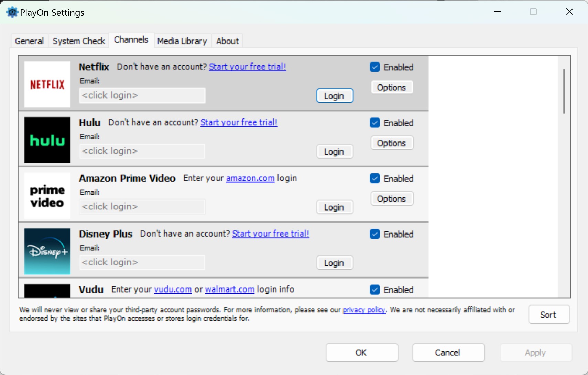Image resolution: width=588 pixels, height=375 pixels.
Task: Click the Netflix channel title text
Action: pos(94,67)
